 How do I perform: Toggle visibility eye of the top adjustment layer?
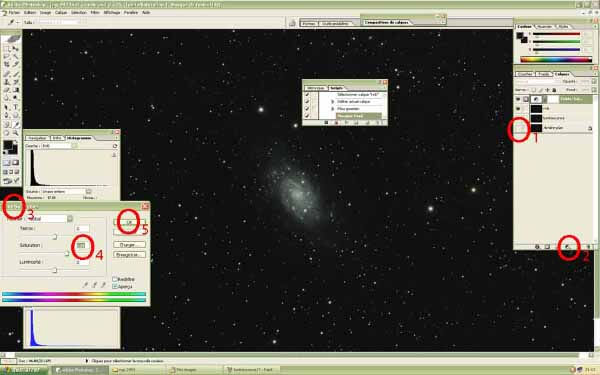click(x=518, y=99)
